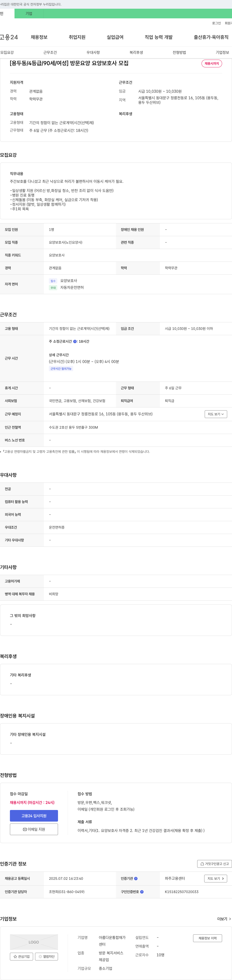Click the 우대 badge next to 자동차운전면허

point(53,288)
